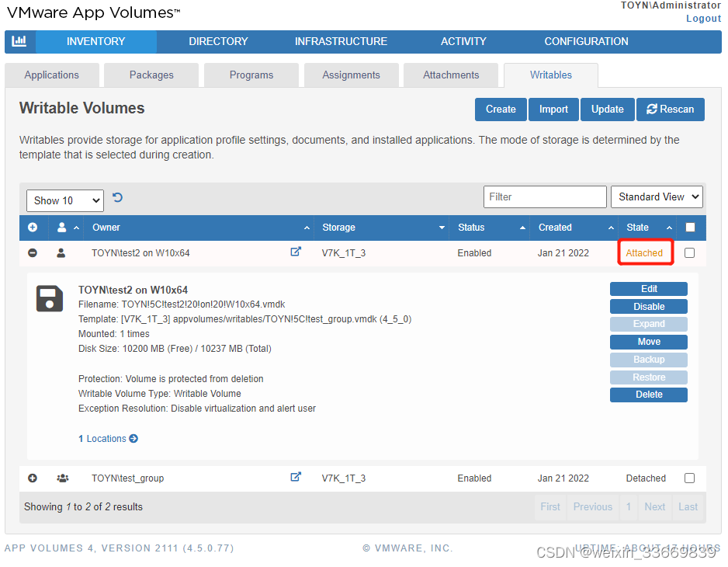Go to the Previous page
The height and width of the screenshot is (567, 728).
[592, 507]
